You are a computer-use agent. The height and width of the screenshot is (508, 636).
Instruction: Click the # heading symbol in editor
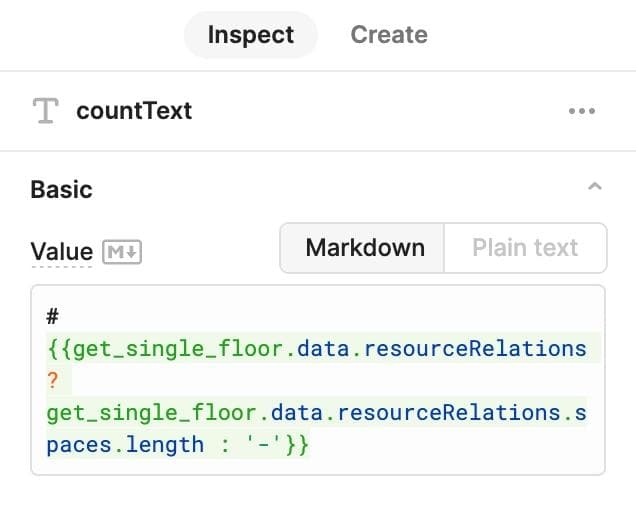pyautogui.click(x=53, y=316)
